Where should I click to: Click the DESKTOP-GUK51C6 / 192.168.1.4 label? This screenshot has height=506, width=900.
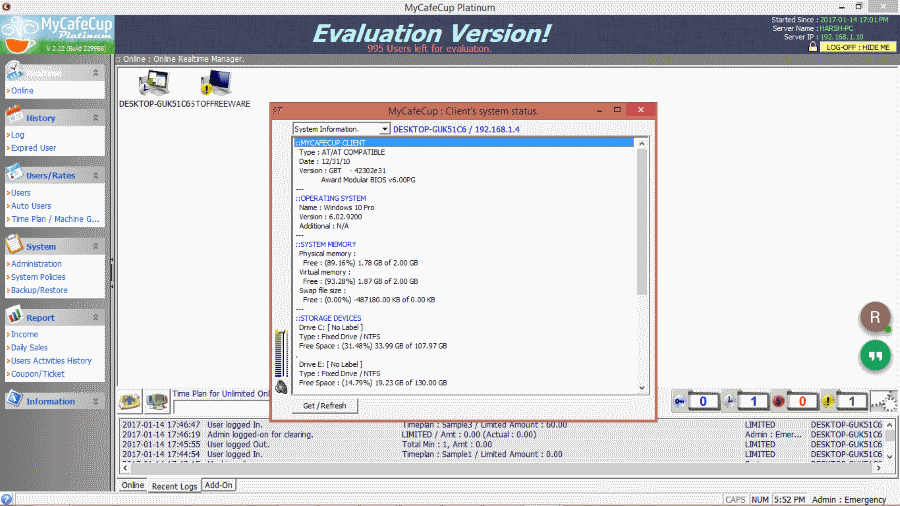coord(456,130)
